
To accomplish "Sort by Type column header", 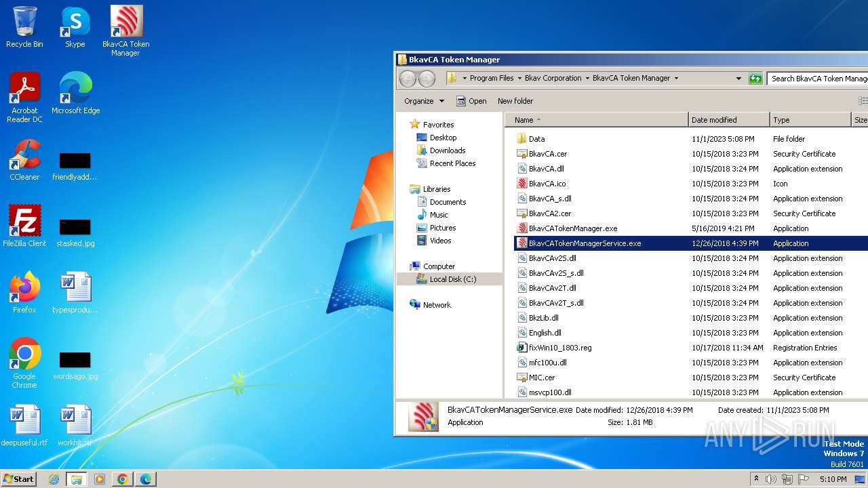I will click(x=810, y=120).
